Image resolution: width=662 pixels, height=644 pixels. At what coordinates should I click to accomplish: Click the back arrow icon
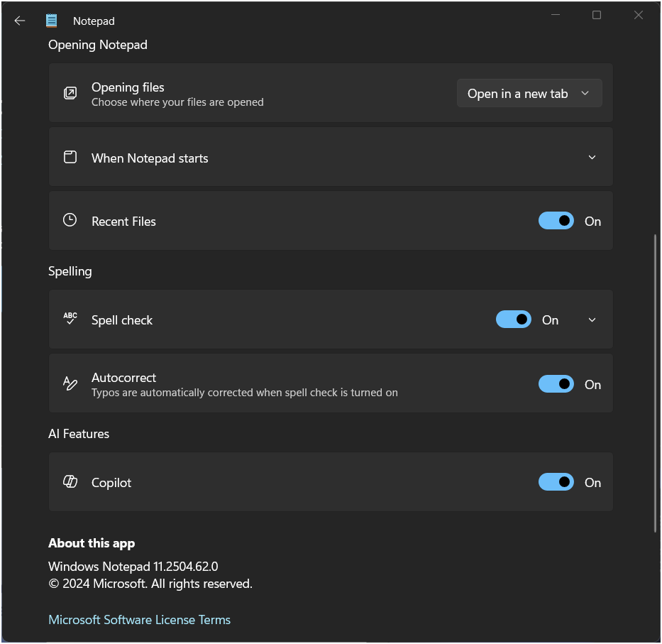(19, 21)
